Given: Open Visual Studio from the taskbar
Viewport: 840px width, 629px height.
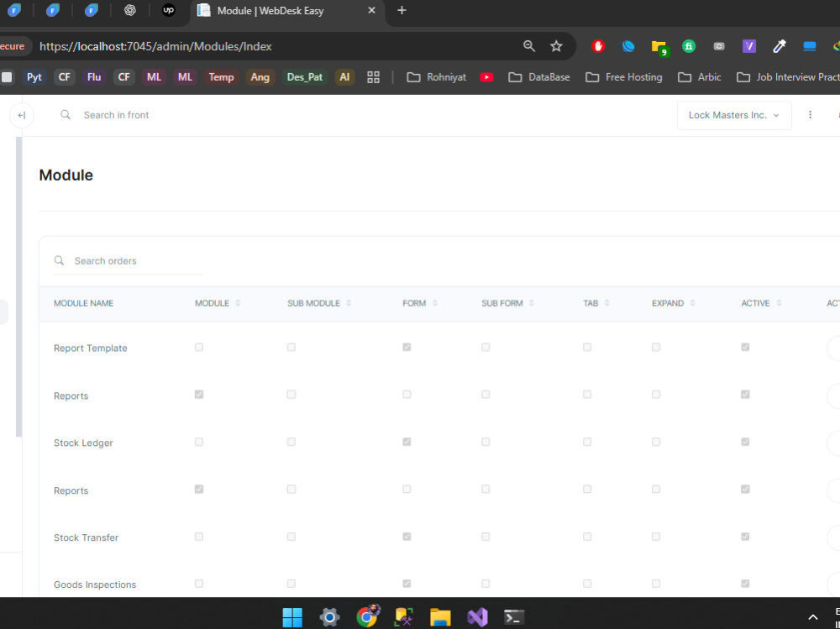Looking at the screenshot, I should click(x=477, y=617).
